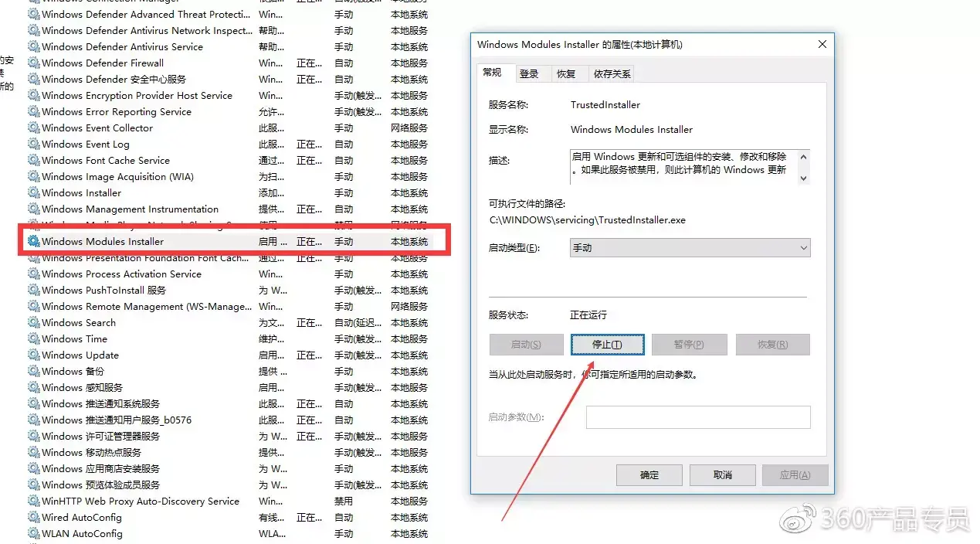Viewport: 980px width, 544px height.
Task: Open the 依存关系 tab
Action: 612,74
